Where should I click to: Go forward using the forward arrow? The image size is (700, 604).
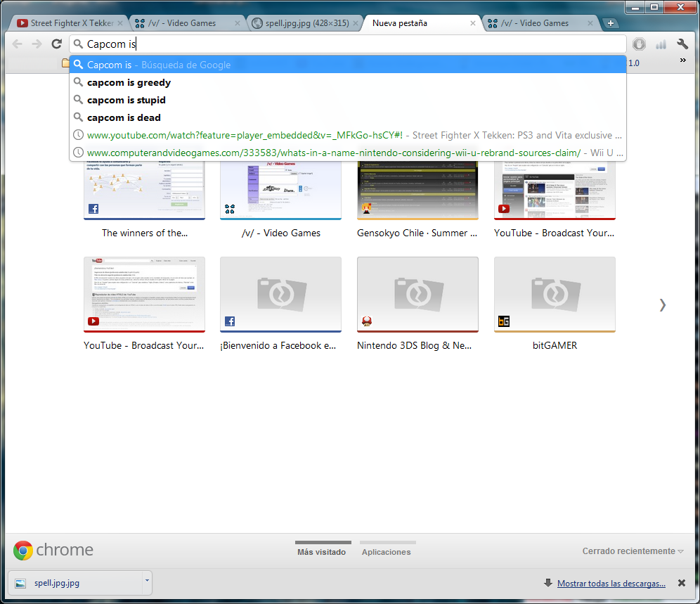(x=37, y=44)
